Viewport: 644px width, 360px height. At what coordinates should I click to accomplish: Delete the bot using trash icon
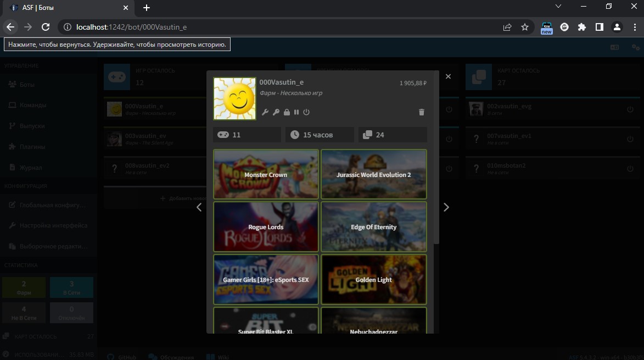point(422,112)
